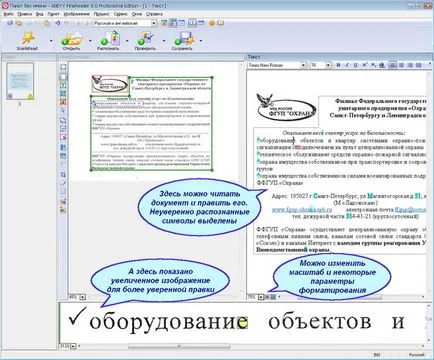This screenshot has height=360, width=434.
Task: Select the superscript formatting icon
Action: pyautogui.click(x=364, y=65)
